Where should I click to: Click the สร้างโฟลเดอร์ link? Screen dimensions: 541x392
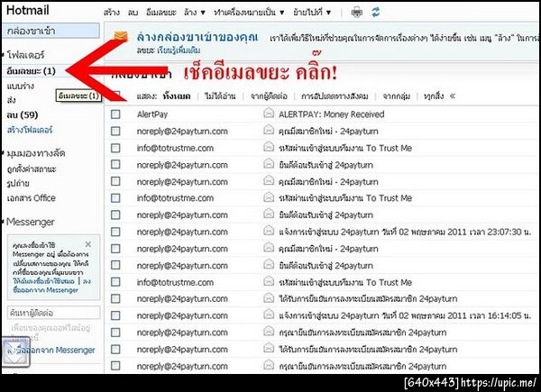click(30, 130)
